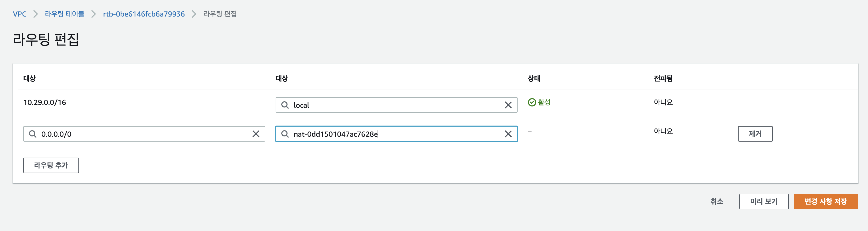Image resolution: width=868 pixels, height=231 pixels.
Task: Click the 10.29.0.0/16 destination text
Action: pos(45,102)
